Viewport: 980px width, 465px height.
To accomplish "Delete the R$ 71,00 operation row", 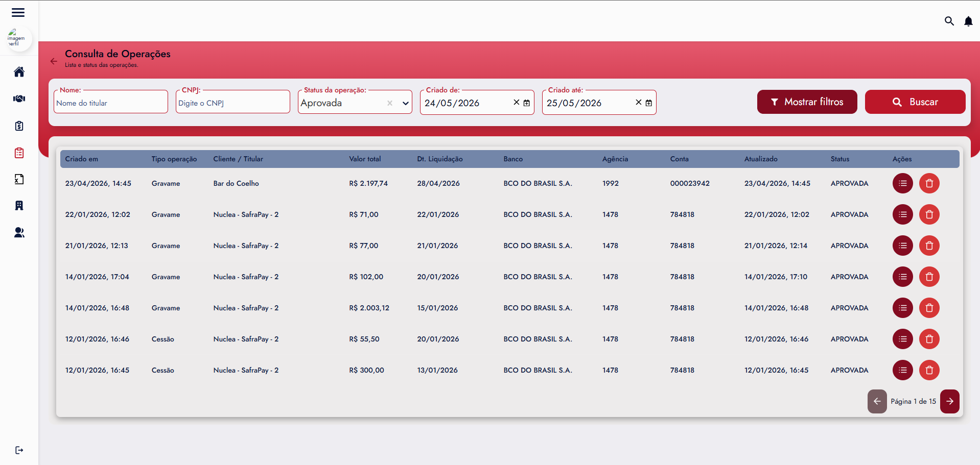I will (929, 214).
